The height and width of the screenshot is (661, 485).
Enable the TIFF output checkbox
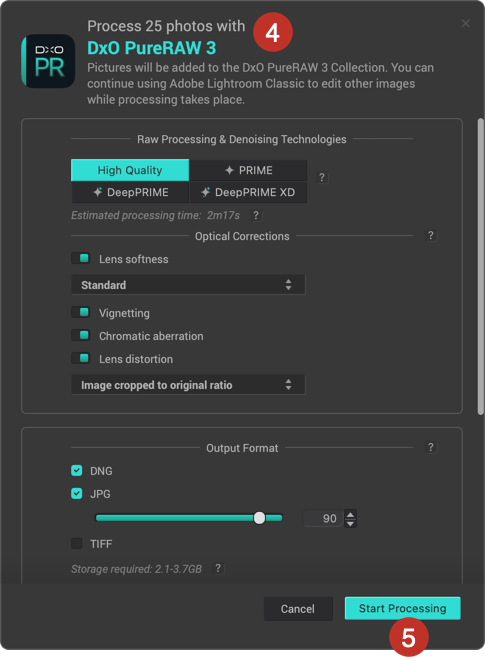pos(77,543)
